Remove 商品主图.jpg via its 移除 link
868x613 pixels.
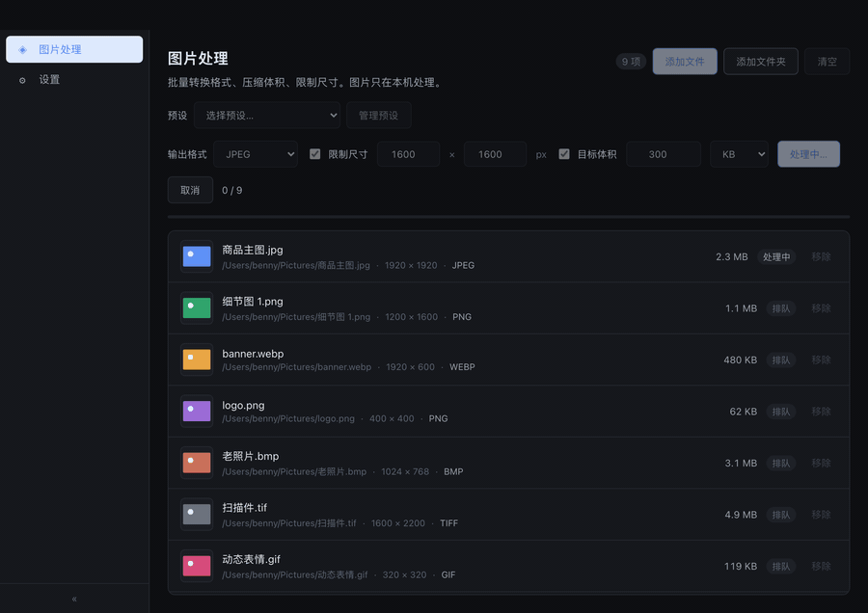pyautogui.click(x=821, y=256)
